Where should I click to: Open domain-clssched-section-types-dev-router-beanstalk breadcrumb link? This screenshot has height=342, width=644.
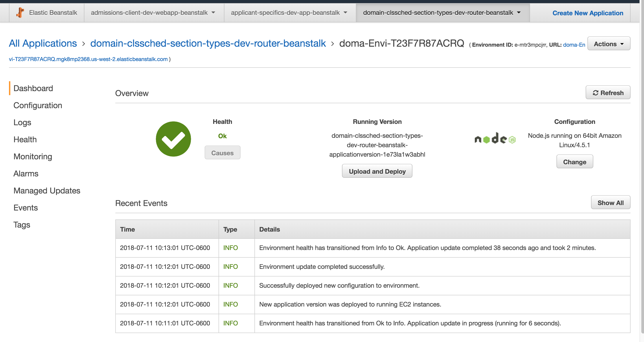point(208,44)
